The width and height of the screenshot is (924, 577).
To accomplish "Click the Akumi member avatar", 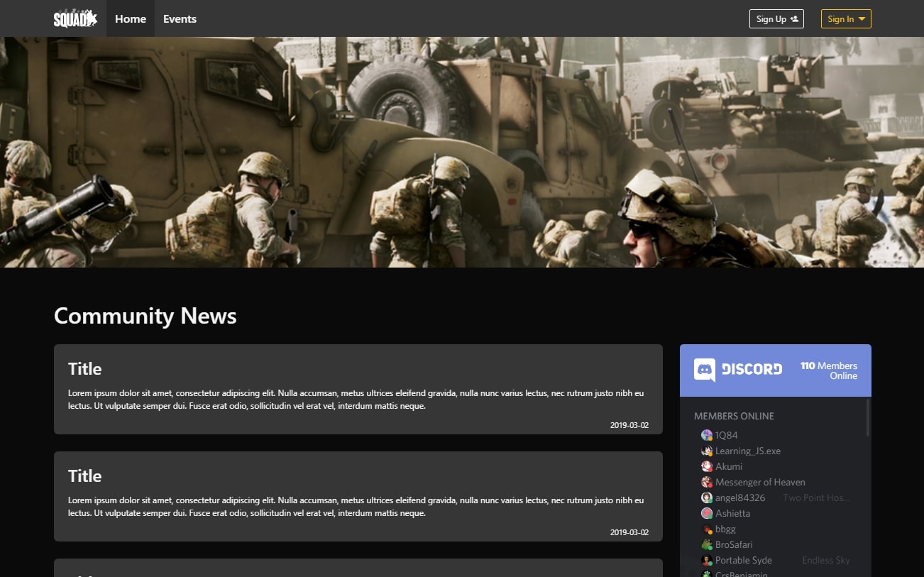I will [707, 466].
